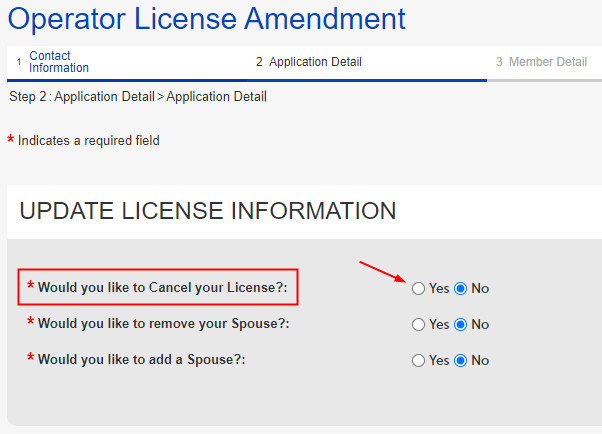The height and width of the screenshot is (434, 602).
Task: Pick No for add a Spouse
Action: click(x=461, y=360)
